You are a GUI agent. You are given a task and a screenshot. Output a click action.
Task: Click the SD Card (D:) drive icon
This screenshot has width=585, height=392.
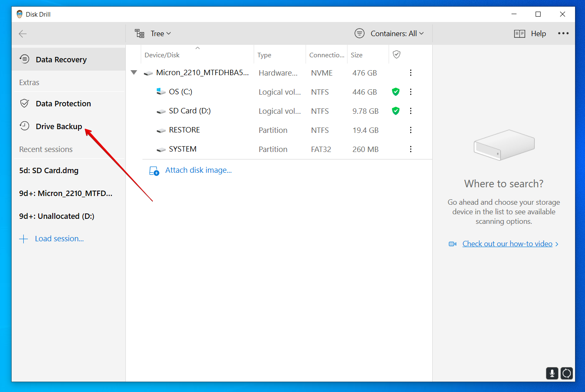[161, 111]
